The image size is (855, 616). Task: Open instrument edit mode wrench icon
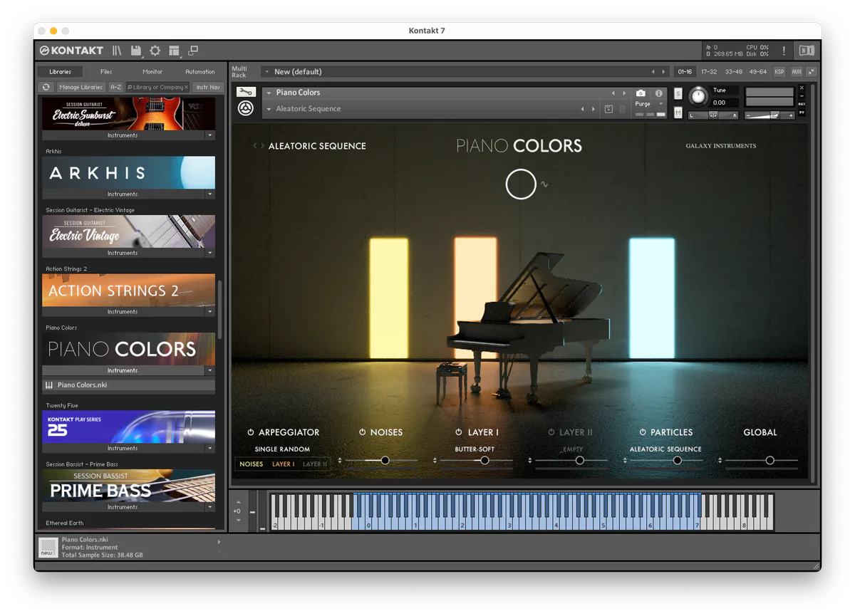pos(246,92)
